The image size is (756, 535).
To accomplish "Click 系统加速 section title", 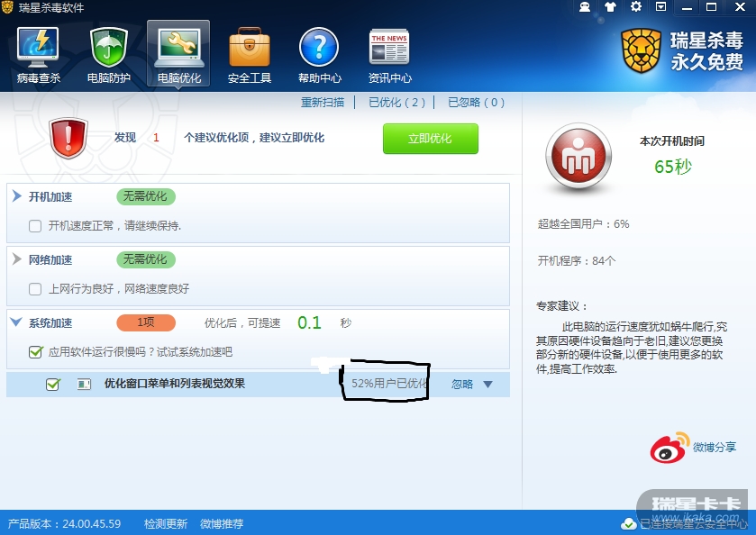I will click(50, 323).
